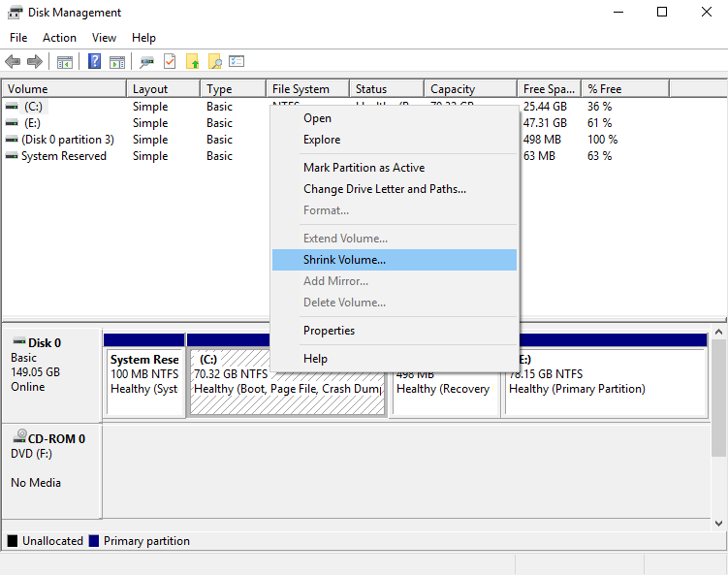The height and width of the screenshot is (575, 728).
Task: Click the 25.44 GB free space cell
Action: [x=545, y=107]
